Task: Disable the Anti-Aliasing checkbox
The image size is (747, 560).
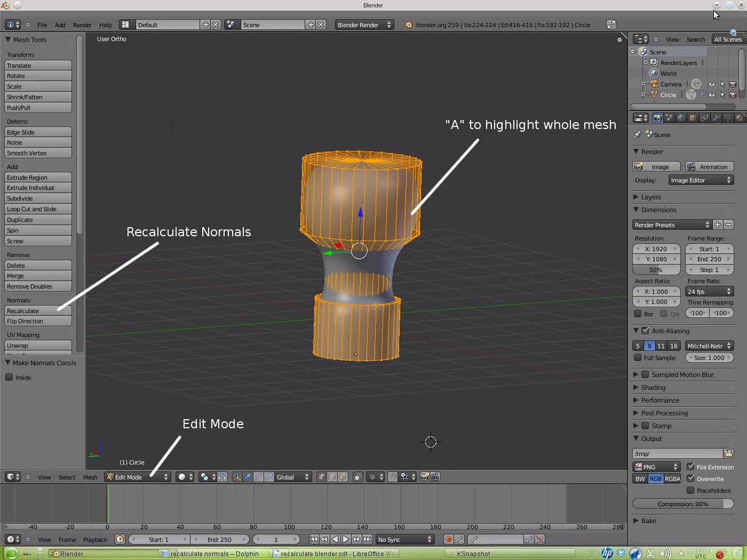Action: pyautogui.click(x=645, y=331)
